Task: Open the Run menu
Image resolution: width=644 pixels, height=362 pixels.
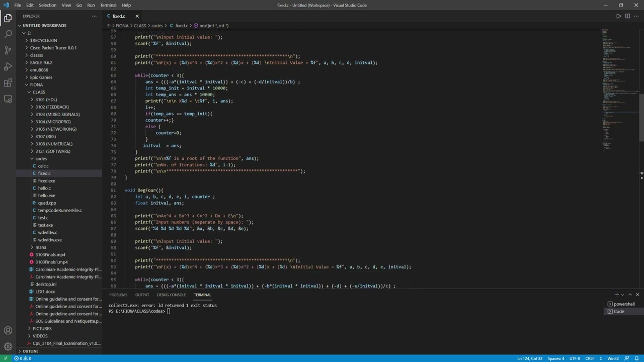Action: pos(91,5)
